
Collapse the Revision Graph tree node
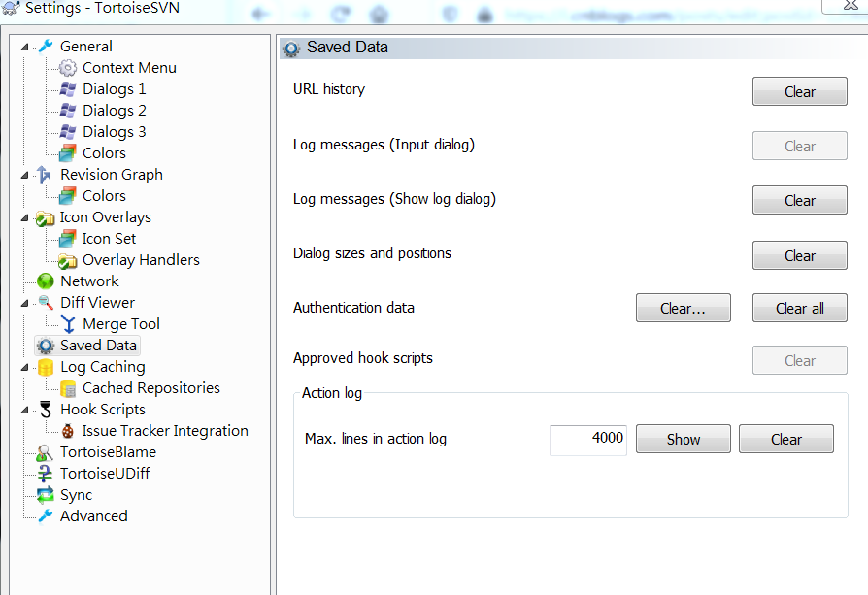(x=24, y=176)
